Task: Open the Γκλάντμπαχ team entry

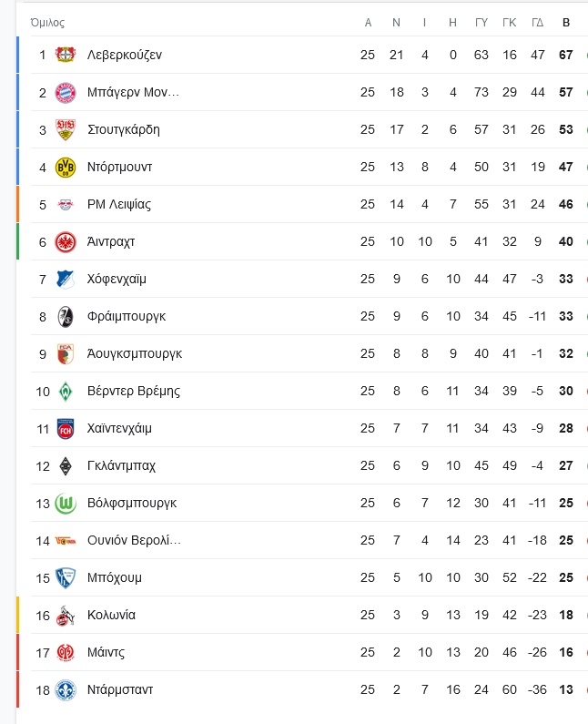Action: click(121, 466)
